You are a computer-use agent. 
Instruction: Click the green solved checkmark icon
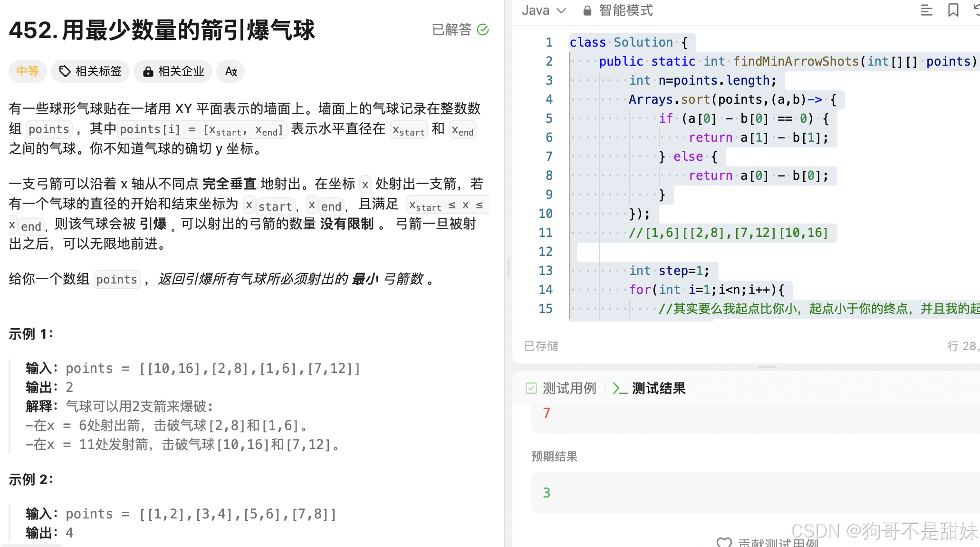tap(483, 29)
